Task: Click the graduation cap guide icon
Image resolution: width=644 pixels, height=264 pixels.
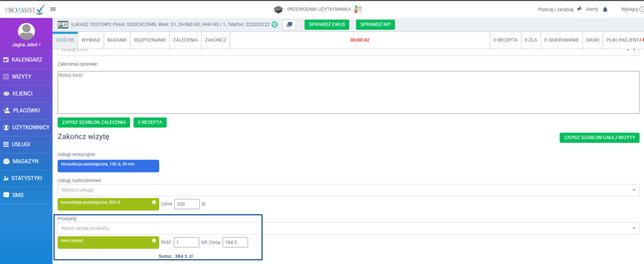Action: click(278, 9)
